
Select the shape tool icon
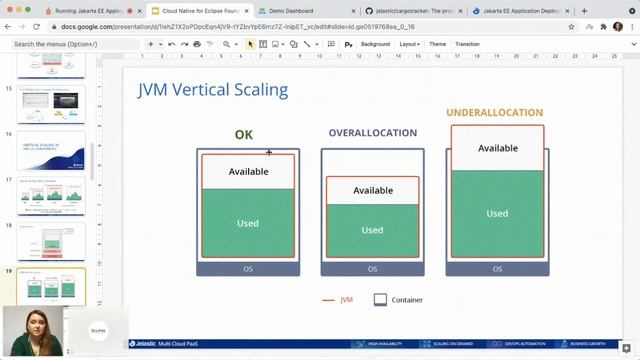pyautogui.click(x=293, y=44)
